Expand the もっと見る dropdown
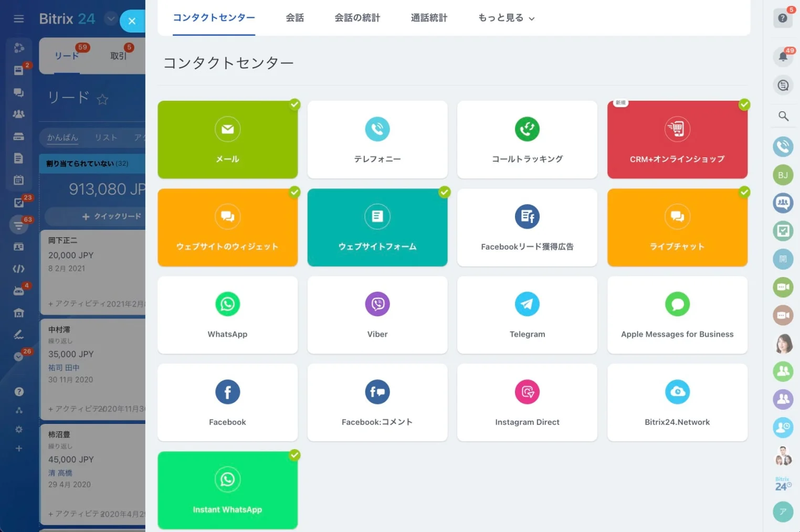The image size is (800, 532). point(506,18)
